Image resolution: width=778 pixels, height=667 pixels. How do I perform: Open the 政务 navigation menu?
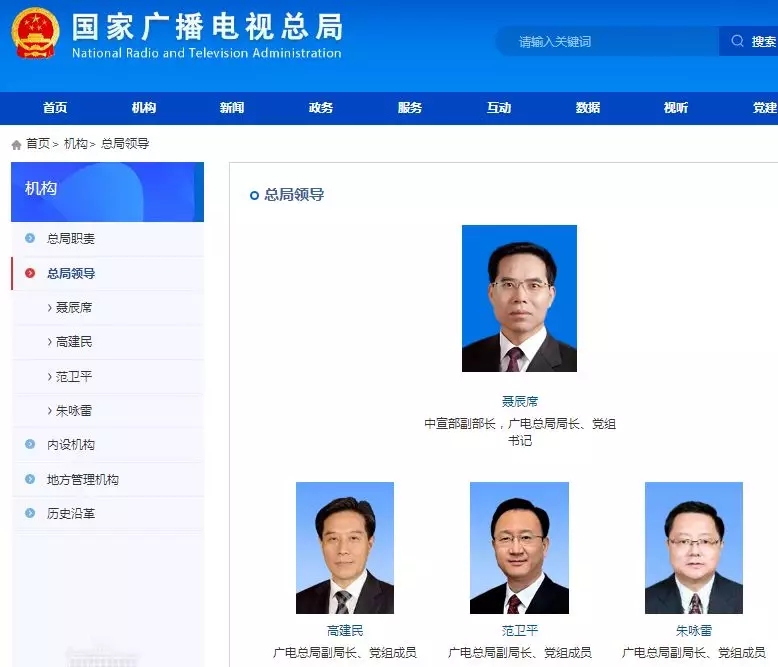tap(321, 108)
